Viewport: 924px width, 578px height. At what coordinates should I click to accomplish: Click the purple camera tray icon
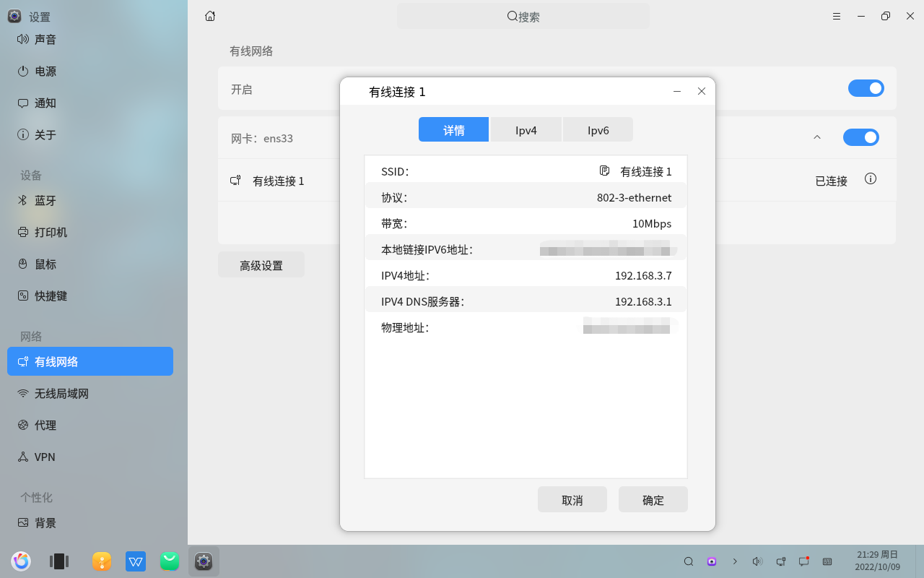pos(712,561)
